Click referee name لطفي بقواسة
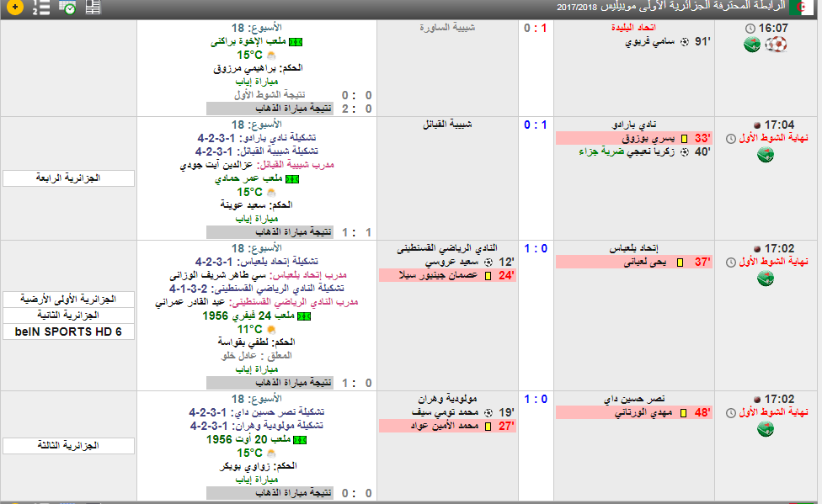822x504 pixels. [x=243, y=342]
